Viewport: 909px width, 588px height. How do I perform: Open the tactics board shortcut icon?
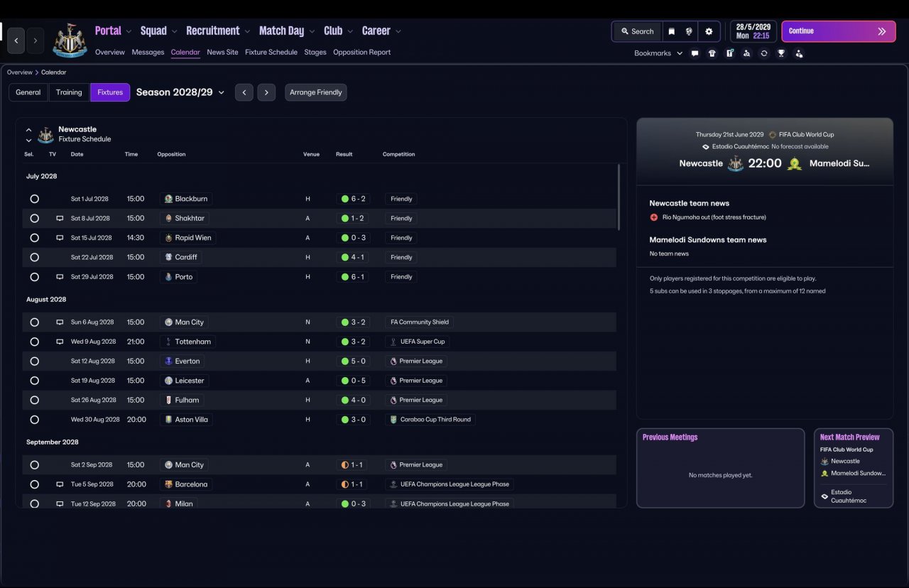click(729, 53)
